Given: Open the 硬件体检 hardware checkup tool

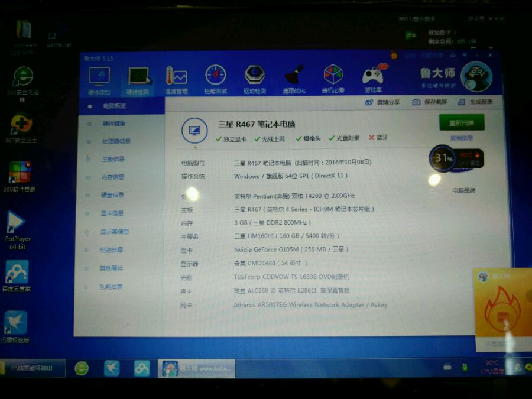Looking at the screenshot, I should tap(99, 81).
